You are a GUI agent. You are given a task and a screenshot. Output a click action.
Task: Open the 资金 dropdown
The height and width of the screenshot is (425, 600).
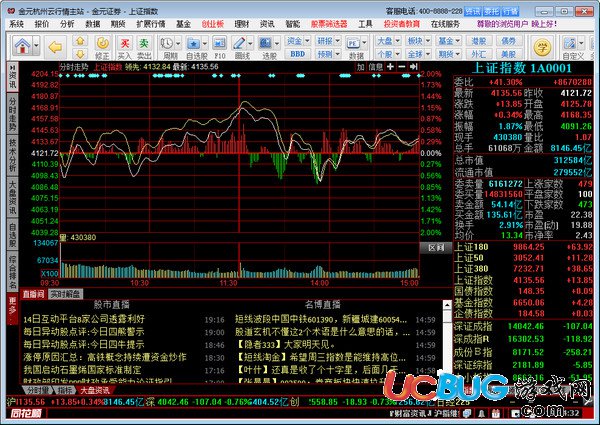pyautogui.click(x=298, y=41)
